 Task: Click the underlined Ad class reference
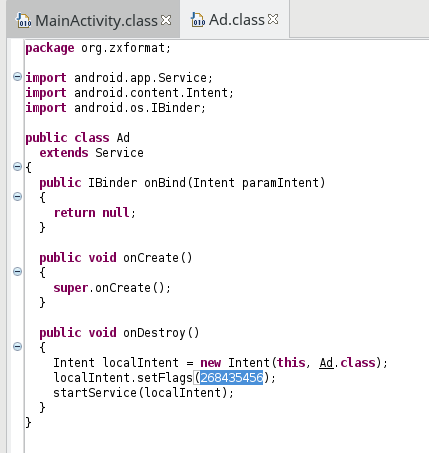pos(326,363)
